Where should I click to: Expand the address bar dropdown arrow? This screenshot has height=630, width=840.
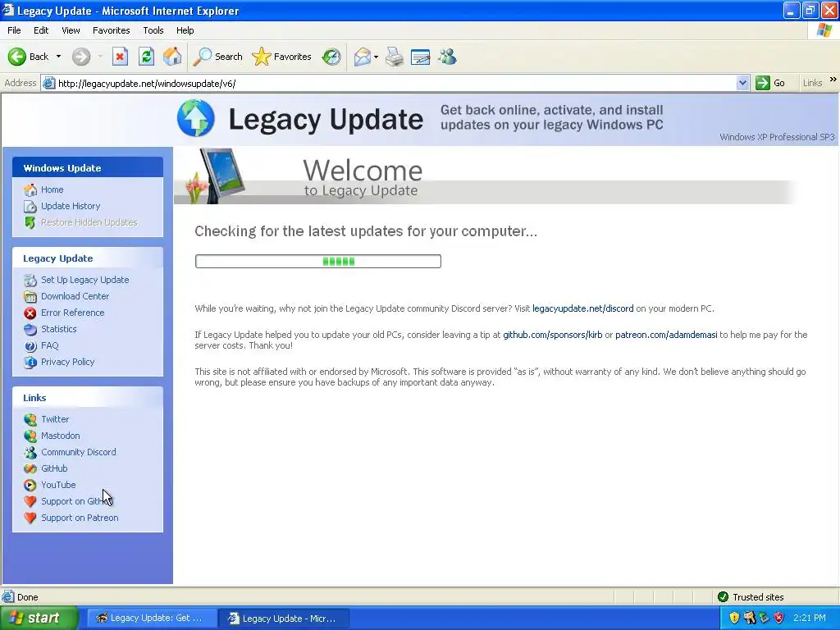[742, 83]
